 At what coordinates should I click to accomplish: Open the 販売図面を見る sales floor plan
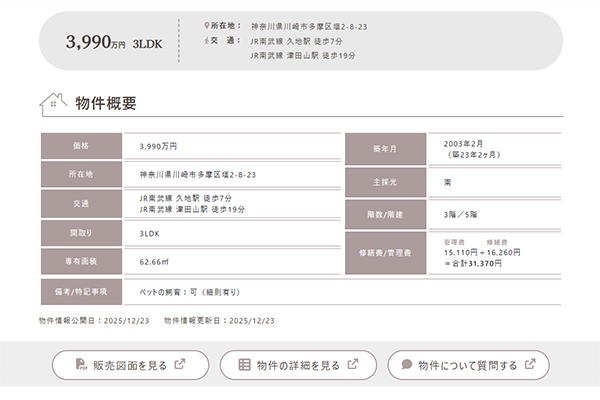click(130, 365)
